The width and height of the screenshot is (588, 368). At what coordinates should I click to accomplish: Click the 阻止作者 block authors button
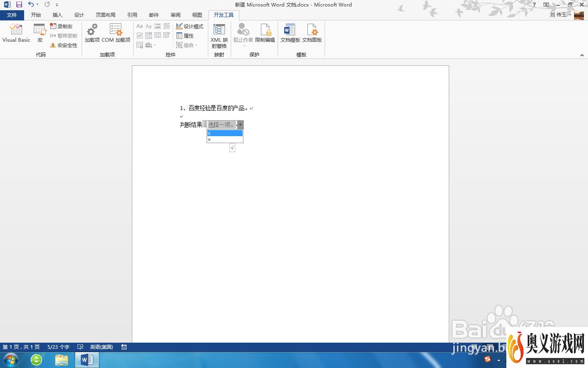pos(243,35)
